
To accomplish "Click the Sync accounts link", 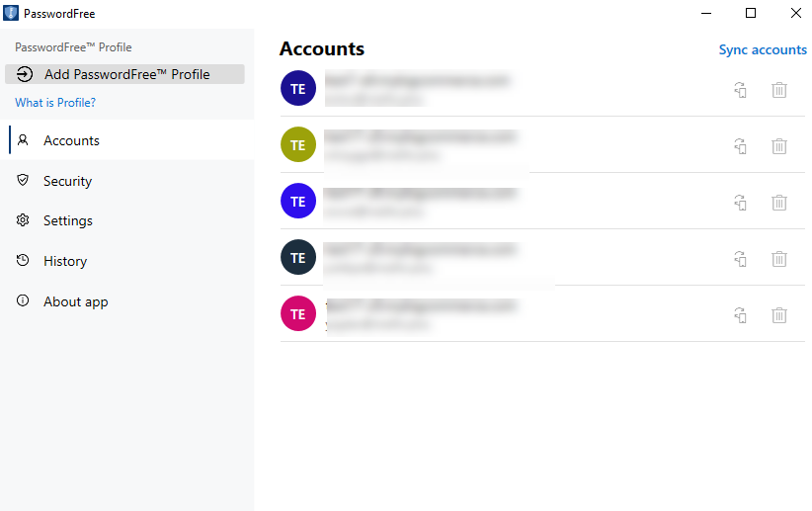I will (x=763, y=50).
